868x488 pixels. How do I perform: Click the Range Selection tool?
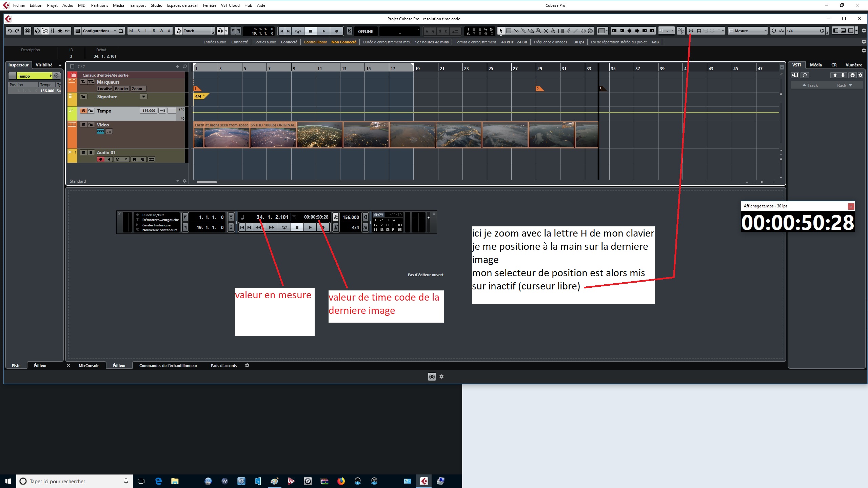(x=509, y=31)
